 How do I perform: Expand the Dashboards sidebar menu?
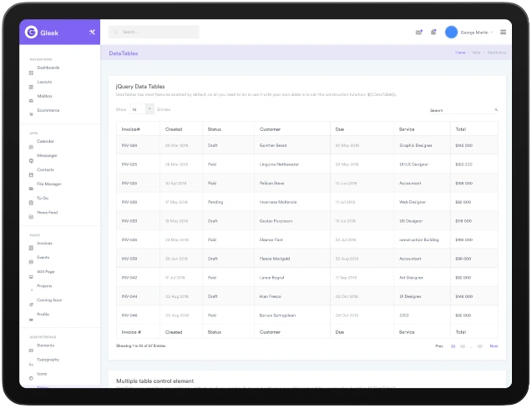(x=48, y=68)
